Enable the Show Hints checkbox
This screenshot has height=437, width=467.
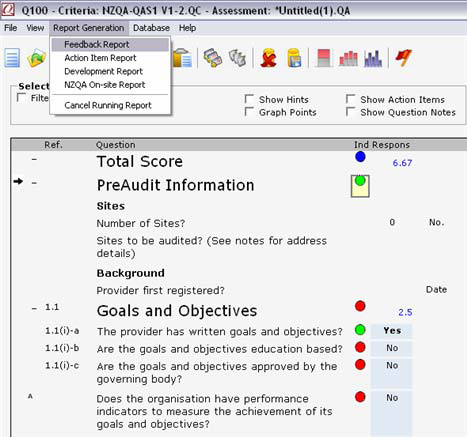pos(249,99)
